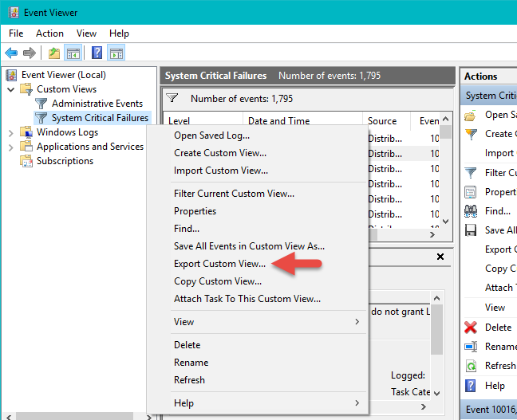Choose Create Custom View from context menu
The image size is (517, 420).
click(x=220, y=153)
